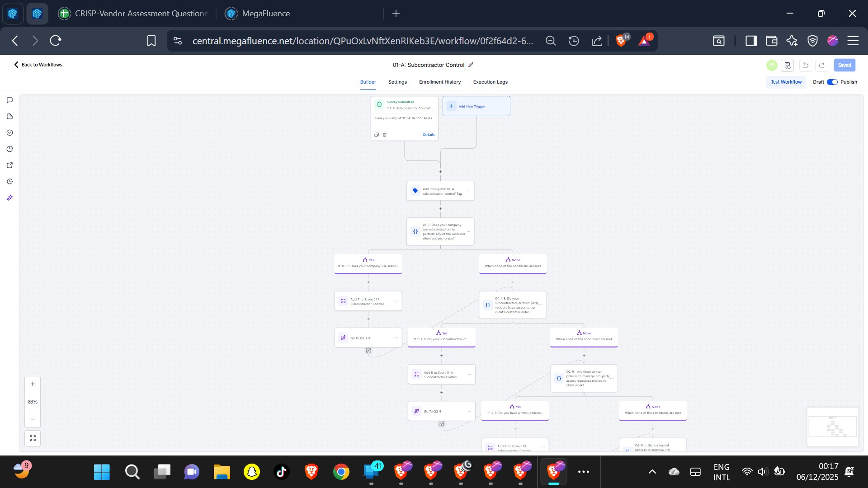868x488 pixels.
Task: Click the redo arrow icon
Action: click(x=822, y=65)
